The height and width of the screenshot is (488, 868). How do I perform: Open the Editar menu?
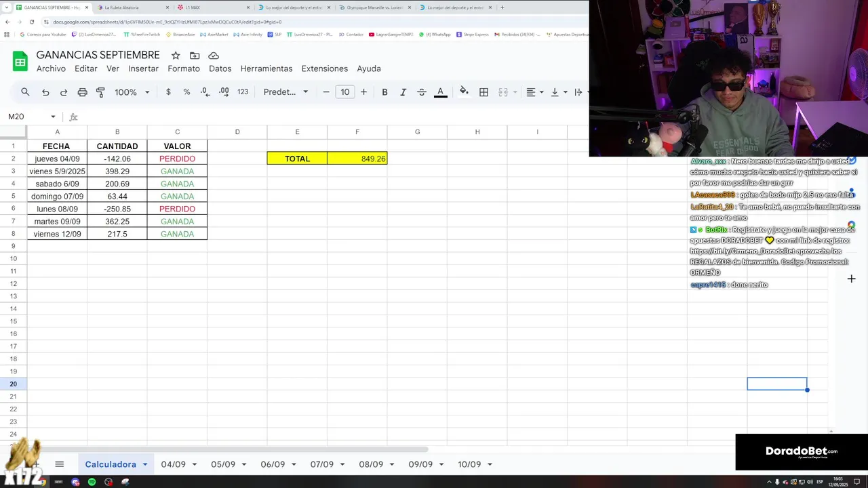click(x=86, y=68)
